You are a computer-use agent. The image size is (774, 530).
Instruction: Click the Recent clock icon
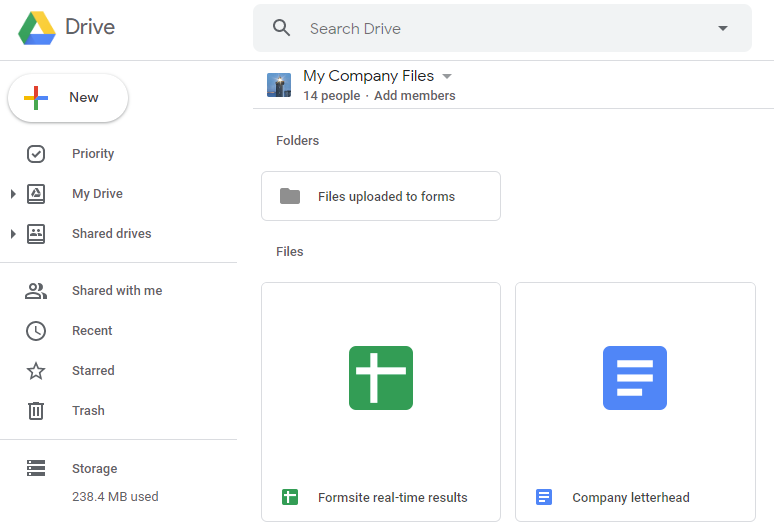(x=36, y=331)
